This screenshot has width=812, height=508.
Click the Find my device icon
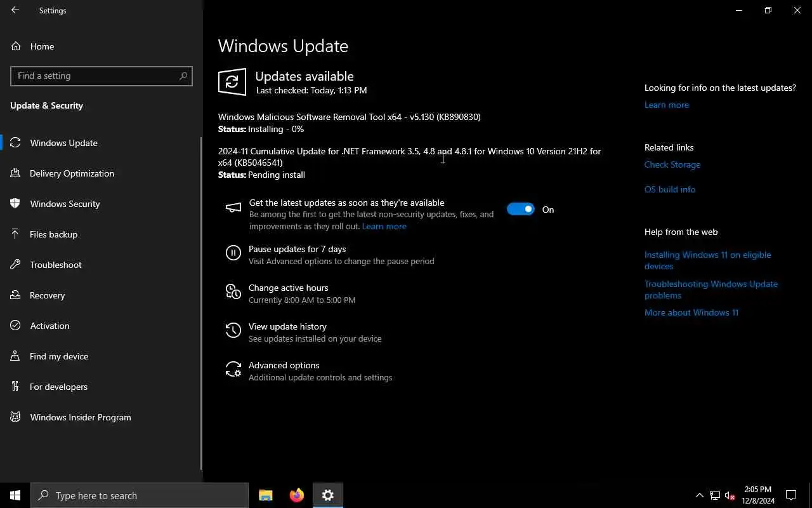pos(16,356)
